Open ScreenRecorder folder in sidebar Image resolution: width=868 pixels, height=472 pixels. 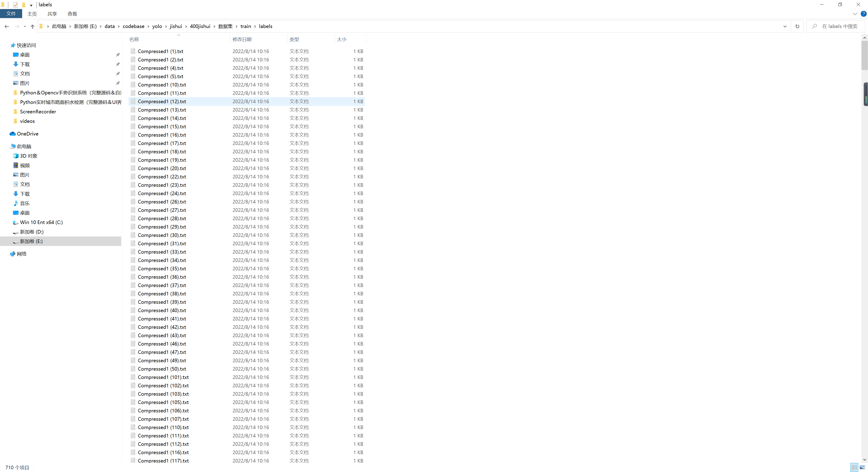click(38, 111)
